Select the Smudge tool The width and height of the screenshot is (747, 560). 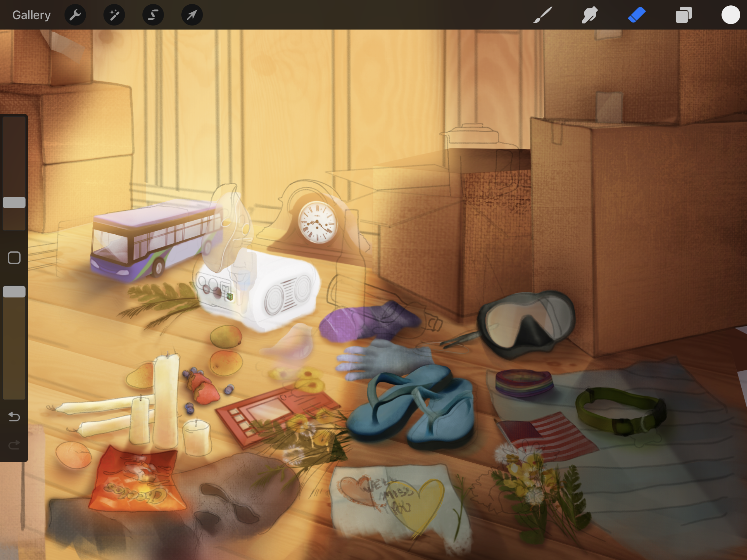point(589,15)
